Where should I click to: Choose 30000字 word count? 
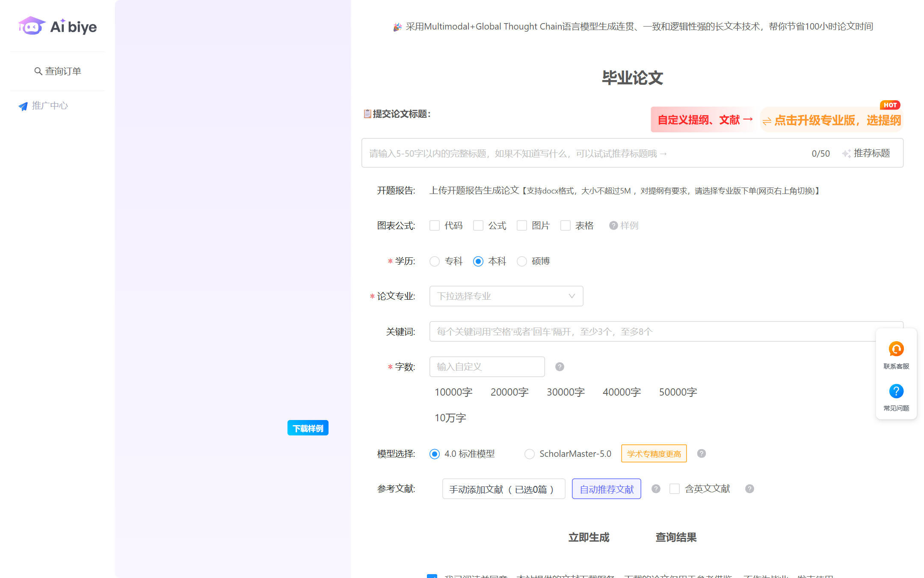(566, 392)
